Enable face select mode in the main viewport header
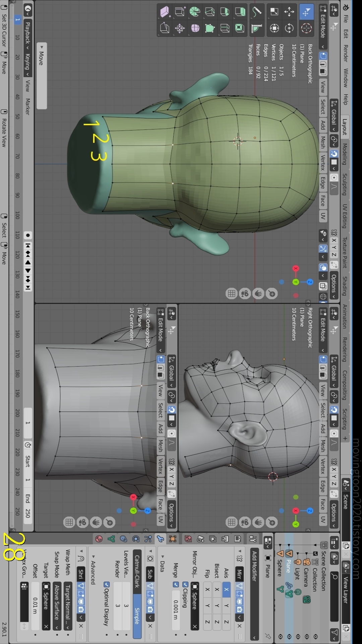This screenshot has height=644, width=362. (323, 72)
